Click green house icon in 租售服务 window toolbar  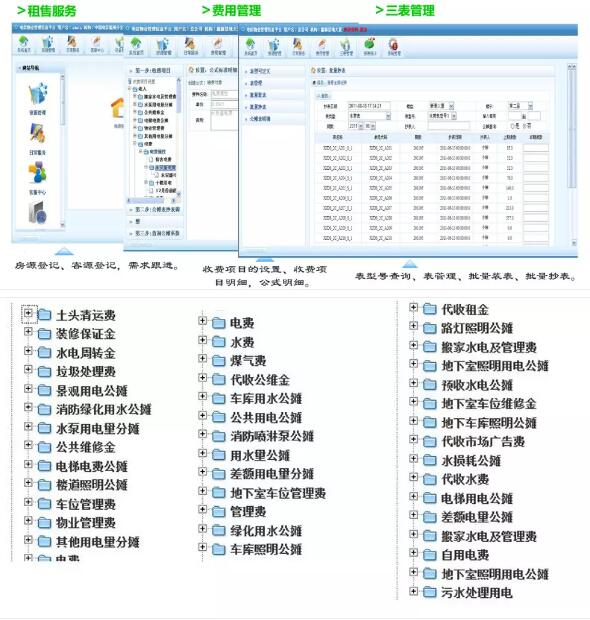(24, 42)
